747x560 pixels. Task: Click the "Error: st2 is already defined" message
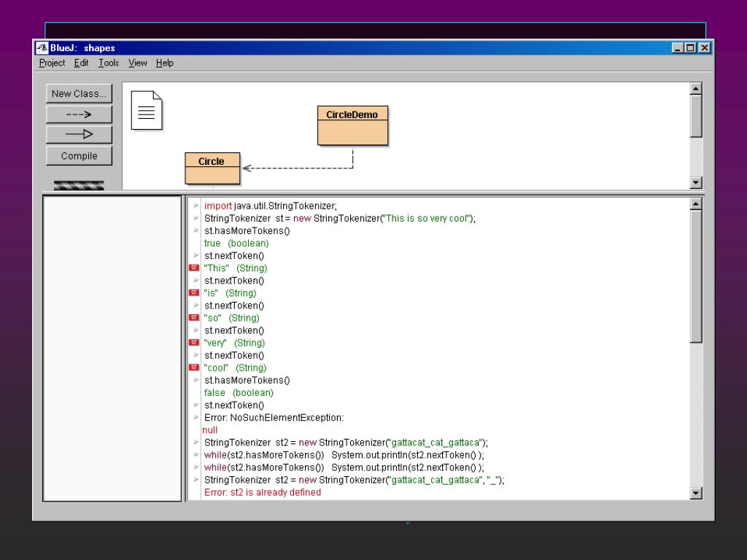click(x=263, y=492)
